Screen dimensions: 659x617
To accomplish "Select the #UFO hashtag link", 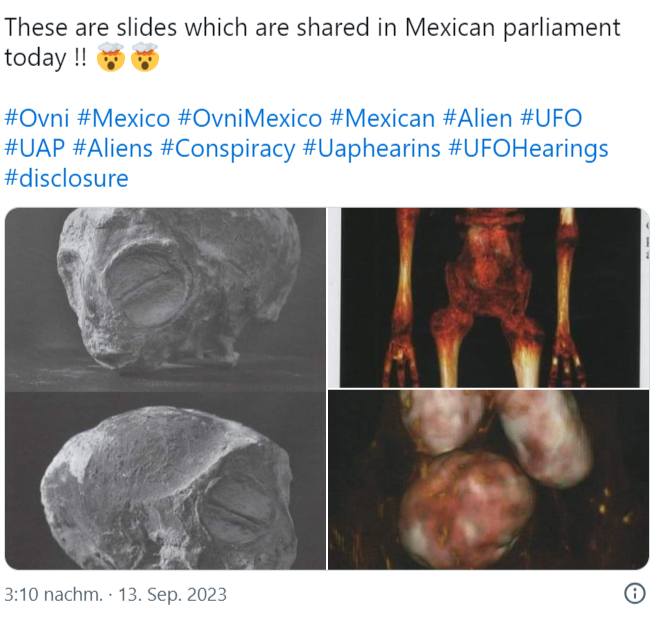I will coord(551,118).
